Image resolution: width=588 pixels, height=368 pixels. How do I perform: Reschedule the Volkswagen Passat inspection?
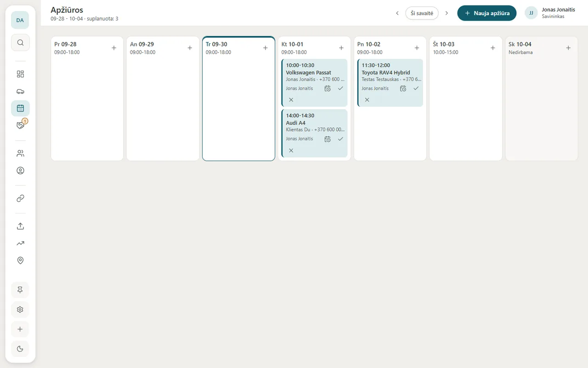tap(328, 88)
